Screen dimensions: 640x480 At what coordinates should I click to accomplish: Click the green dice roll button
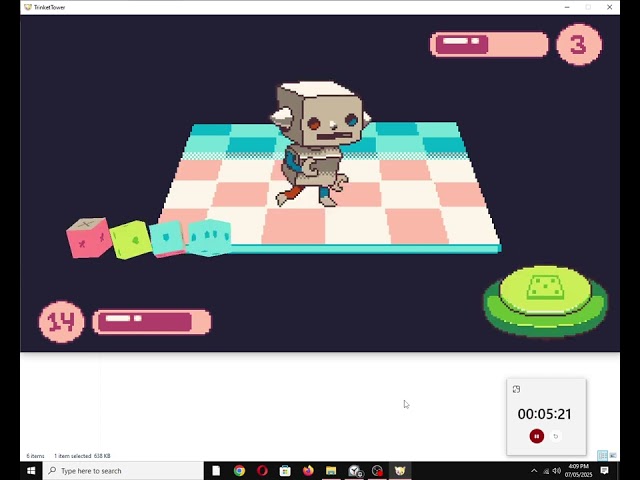(x=545, y=301)
